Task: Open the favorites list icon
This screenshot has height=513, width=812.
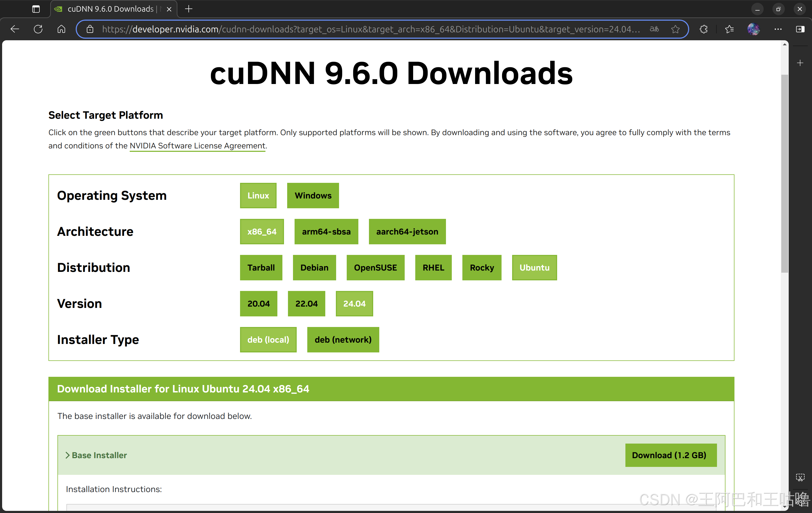Action: coord(729,29)
